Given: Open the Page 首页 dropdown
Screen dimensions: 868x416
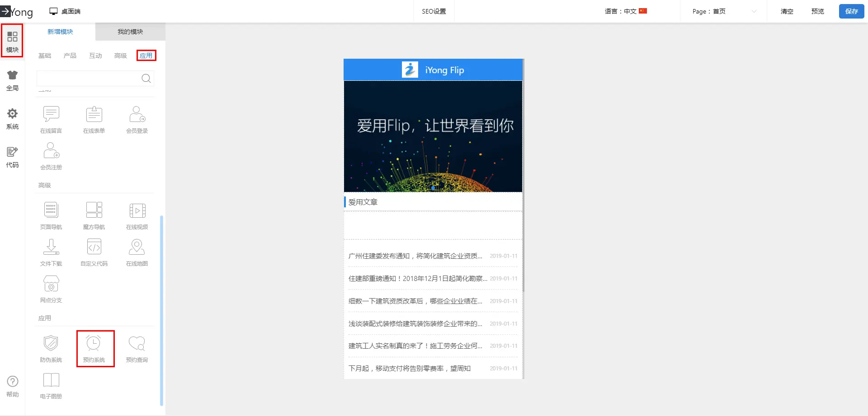Looking at the screenshot, I should [723, 11].
